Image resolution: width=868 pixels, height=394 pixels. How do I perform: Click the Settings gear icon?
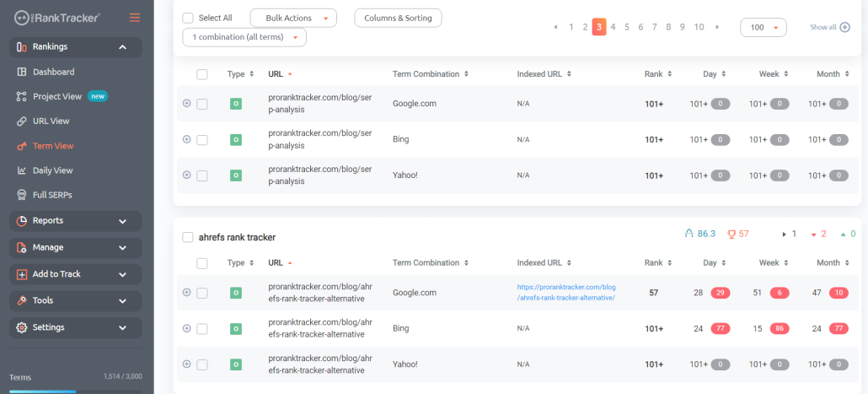click(x=22, y=327)
